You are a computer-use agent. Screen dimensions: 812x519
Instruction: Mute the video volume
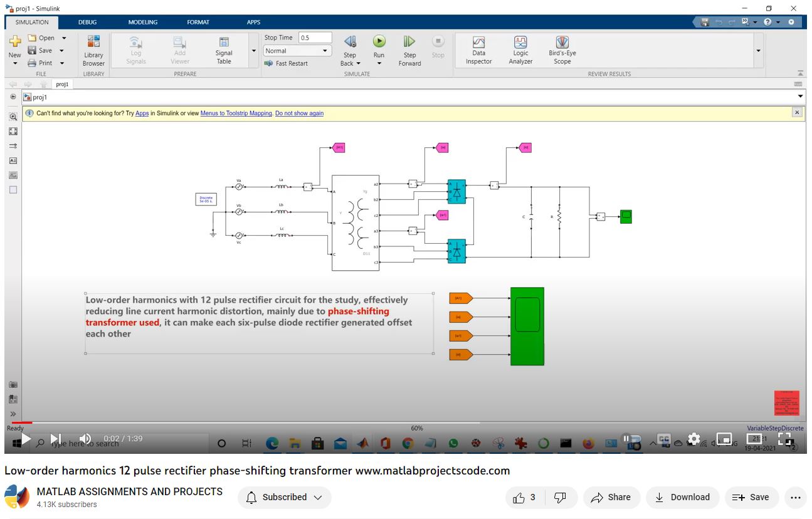pyautogui.click(x=85, y=439)
